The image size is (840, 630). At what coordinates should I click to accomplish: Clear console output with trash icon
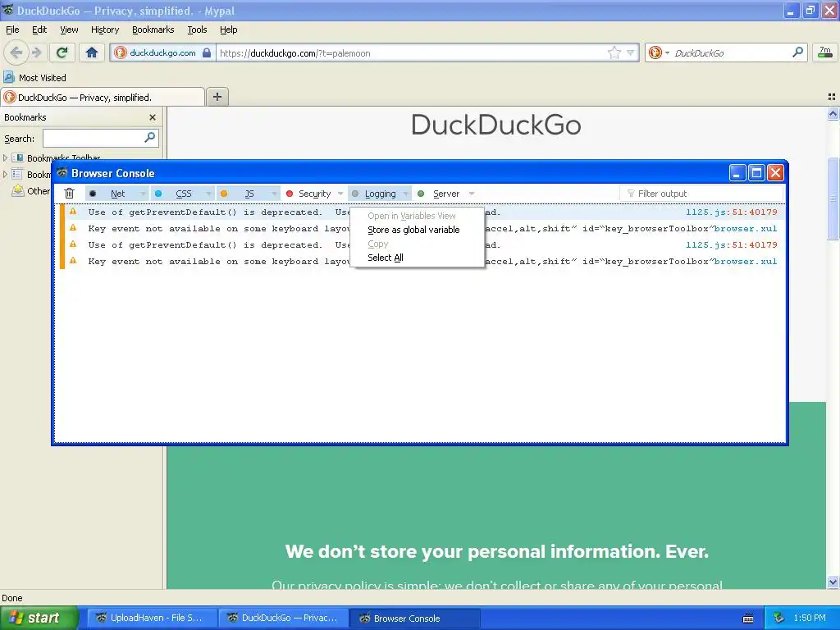pos(69,194)
